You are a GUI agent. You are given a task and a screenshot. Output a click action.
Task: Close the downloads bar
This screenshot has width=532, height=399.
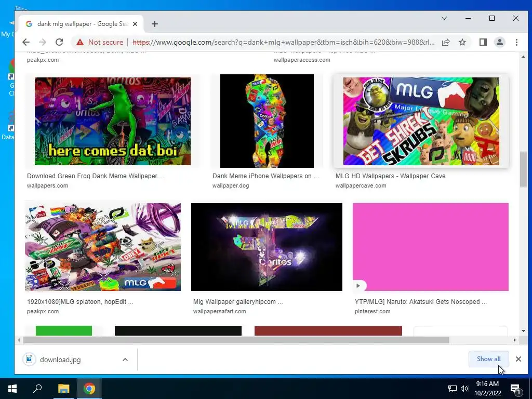(518, 359)
